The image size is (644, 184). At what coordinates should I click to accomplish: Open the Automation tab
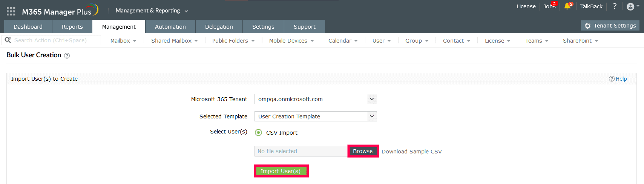(x=170, y=27)
